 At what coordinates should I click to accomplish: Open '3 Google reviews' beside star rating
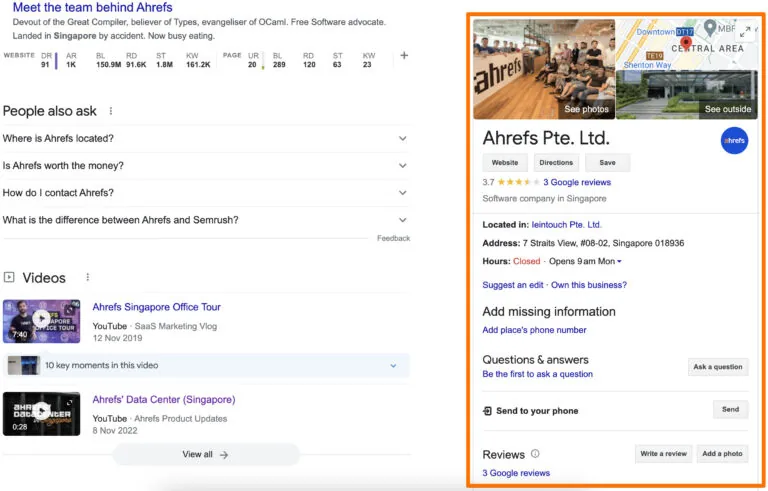pos(577,182)
